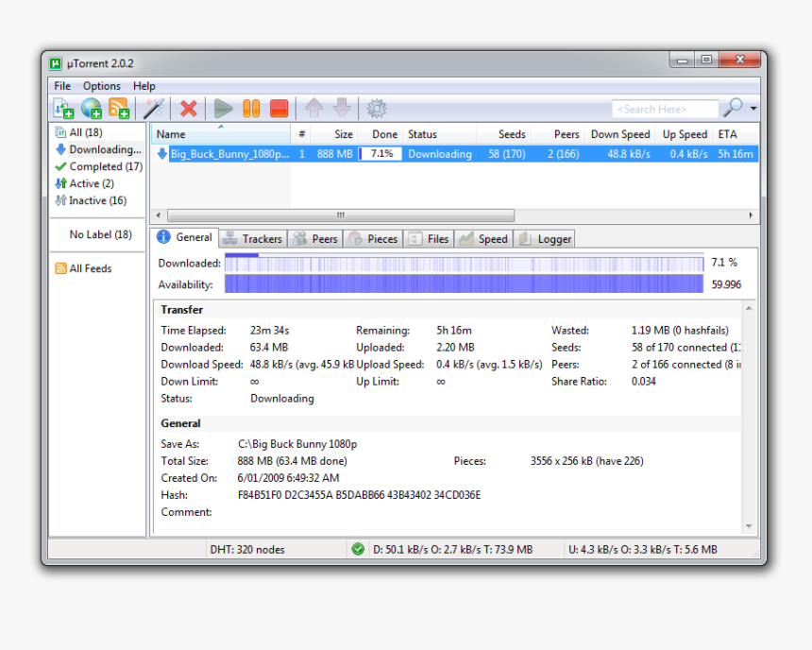Open the File menu

tap(62, 86)
